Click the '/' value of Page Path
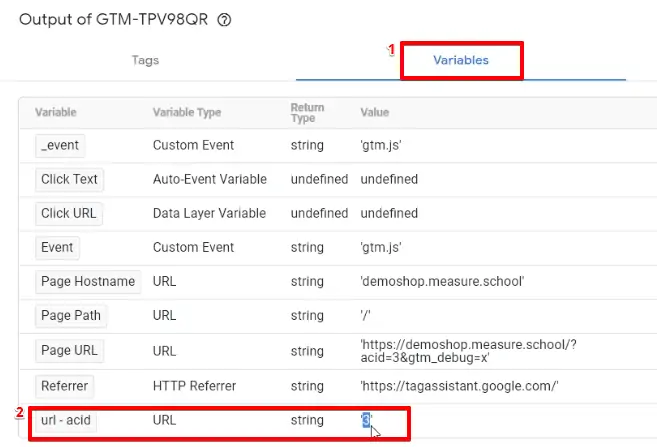 coord(365,315)
